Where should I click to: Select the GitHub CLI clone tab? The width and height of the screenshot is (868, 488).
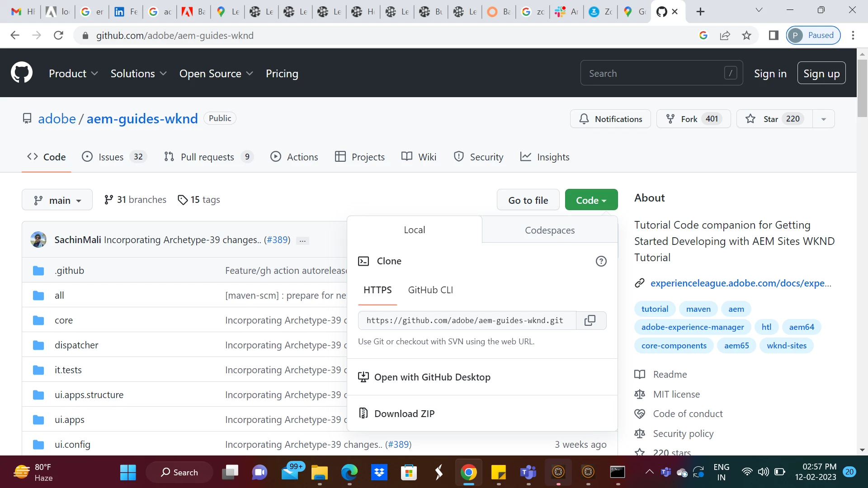(x=430, y=290)
